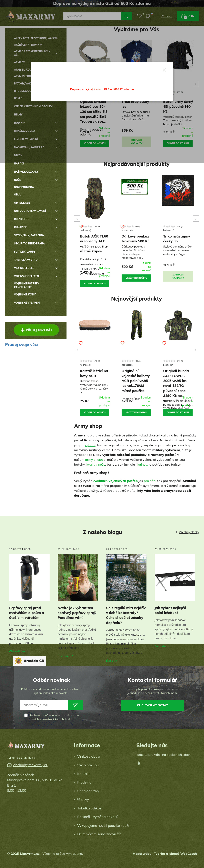
Task: Open the settings gear icon in header
Action: pos(148,16)
